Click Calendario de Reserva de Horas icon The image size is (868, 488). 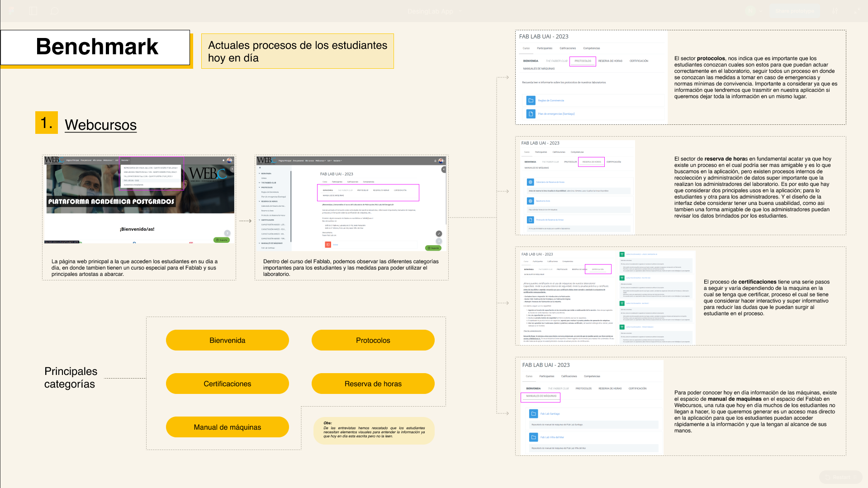click(530, 182)
